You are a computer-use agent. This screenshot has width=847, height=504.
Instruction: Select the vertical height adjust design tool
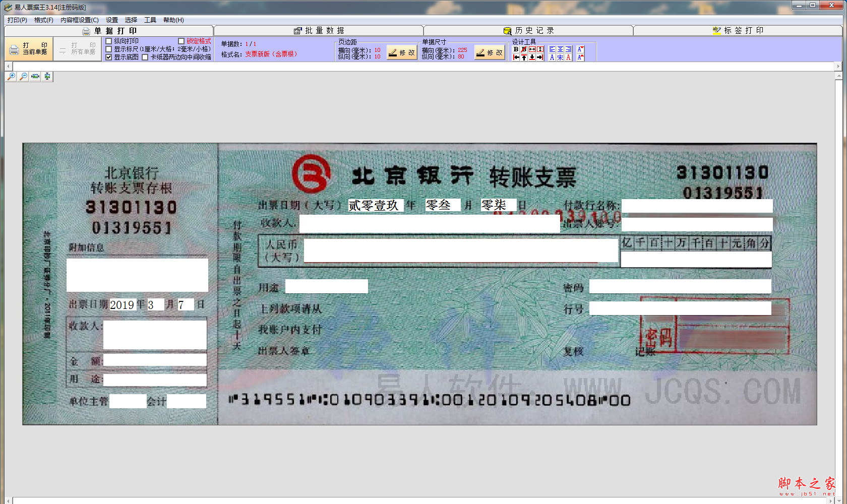540,49
